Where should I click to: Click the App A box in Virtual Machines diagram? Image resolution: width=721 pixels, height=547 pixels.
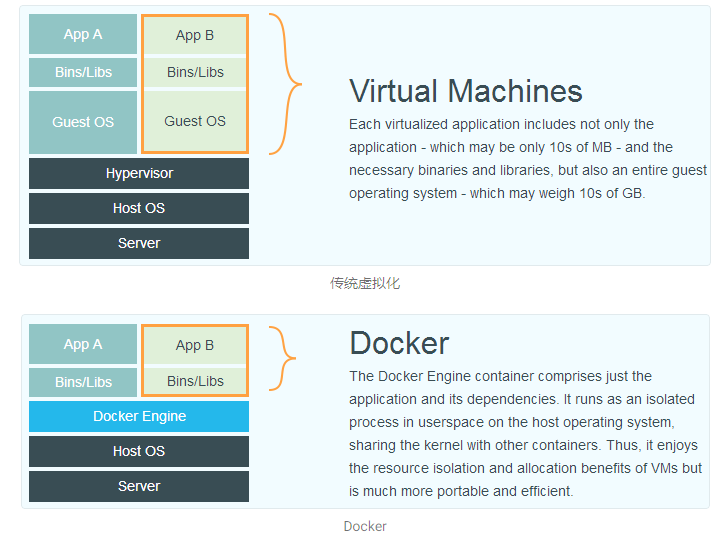[83, 34]
